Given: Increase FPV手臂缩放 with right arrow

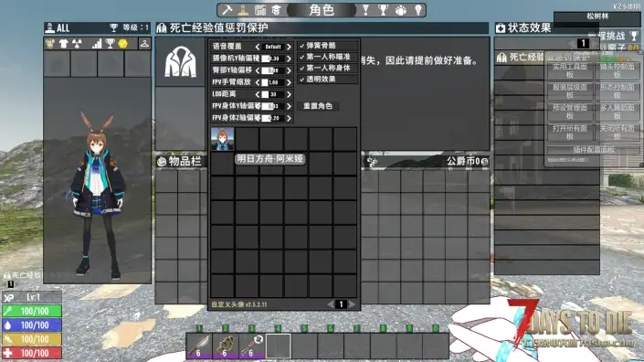Looking at the screenshot, I should [289, 82].
